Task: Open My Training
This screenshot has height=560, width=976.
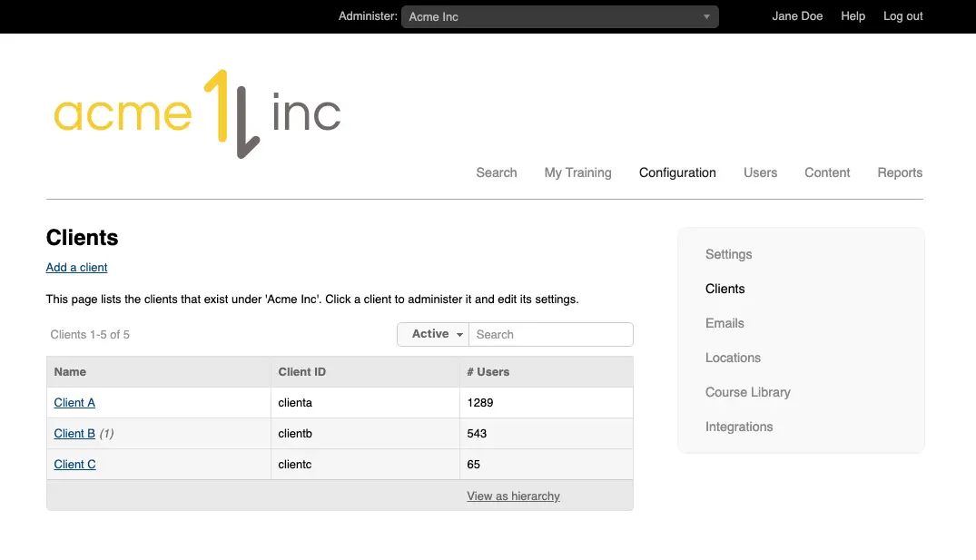Action: point(577,172)
